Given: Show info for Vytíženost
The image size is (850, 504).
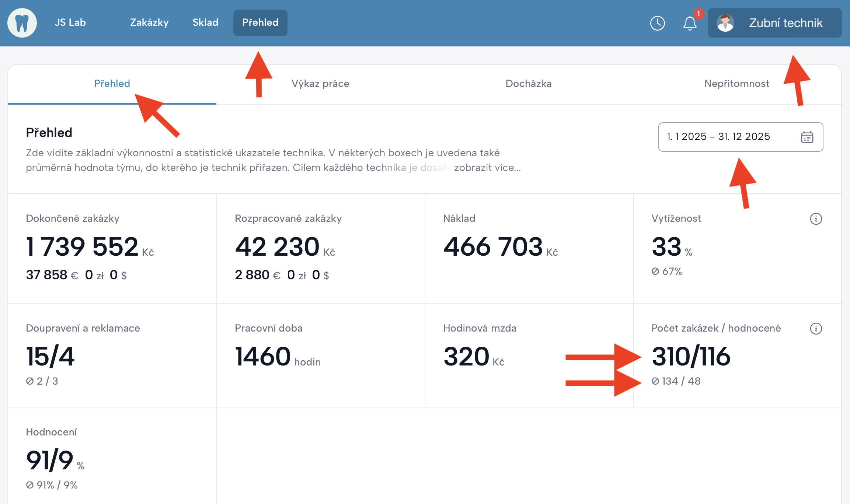Looking at the screenshot, I should click(816, 219).
